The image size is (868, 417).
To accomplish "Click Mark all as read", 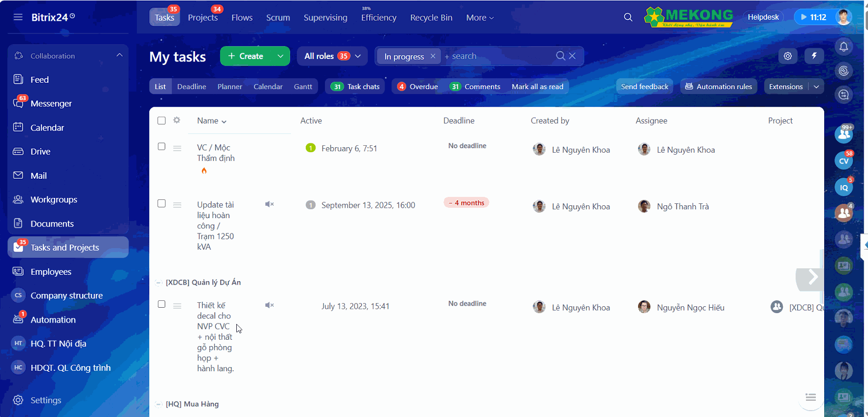I will [537, 87].
